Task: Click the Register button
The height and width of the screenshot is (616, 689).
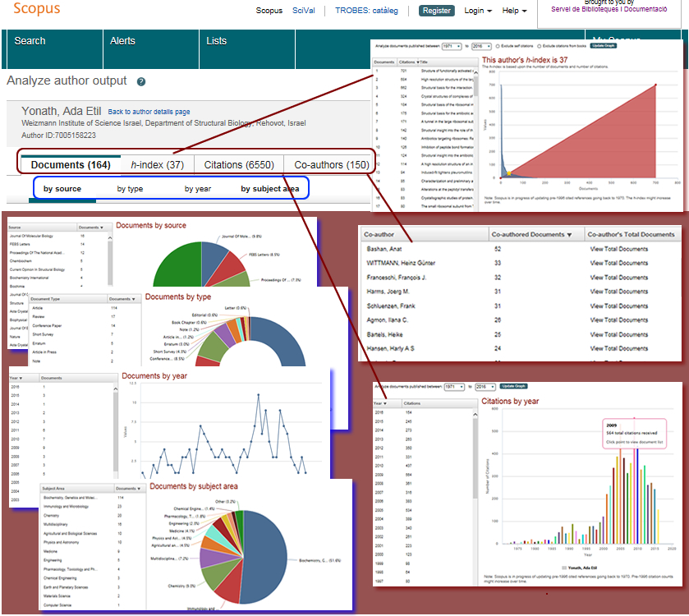Action: (x=436, y=11)
